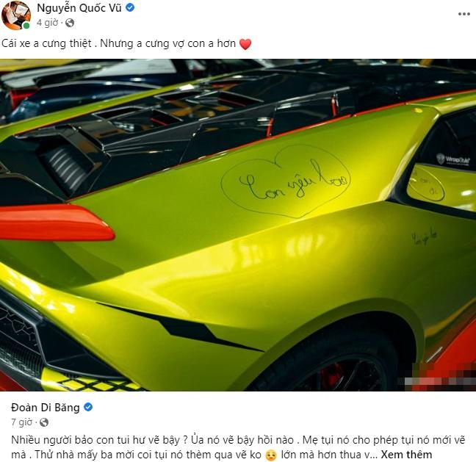
Task: Open the three-dot post options menu
Action: pyautogui.click(x=464, y=14)
